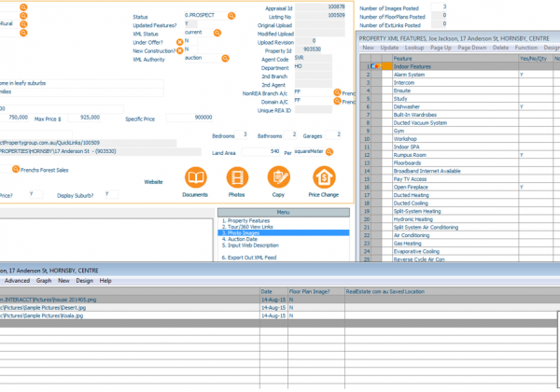The height and width of the screenshot is (392, 560).
Task: Click the Specific Price field showing 900000
Action: (189, 118)
